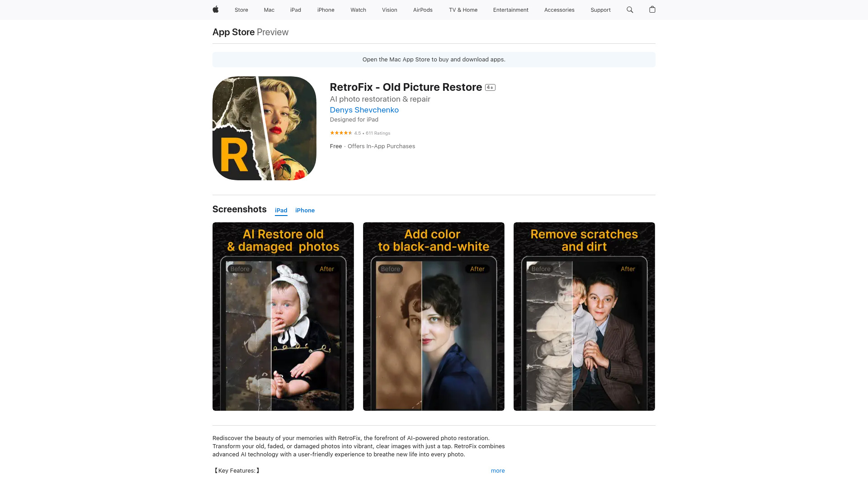Image resolution: width=868 pixels, height=488 pixels.
Task: Click the TV & Home dropdown menu item
Action: [463, 9]
